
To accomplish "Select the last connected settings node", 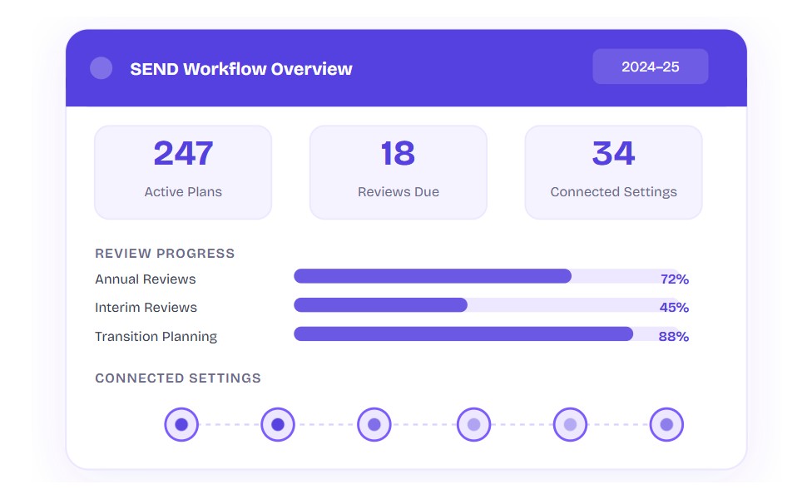I will click(x=666, y=424).
